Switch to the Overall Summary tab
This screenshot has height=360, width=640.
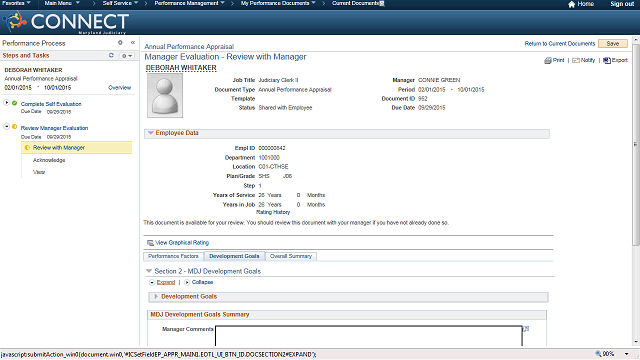click(x=291, y=256)
